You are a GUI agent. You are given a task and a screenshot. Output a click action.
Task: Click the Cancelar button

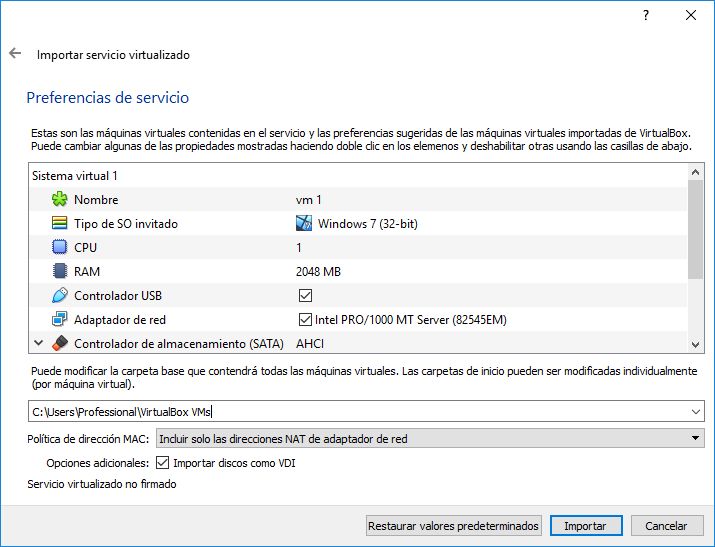click(667, 526)
